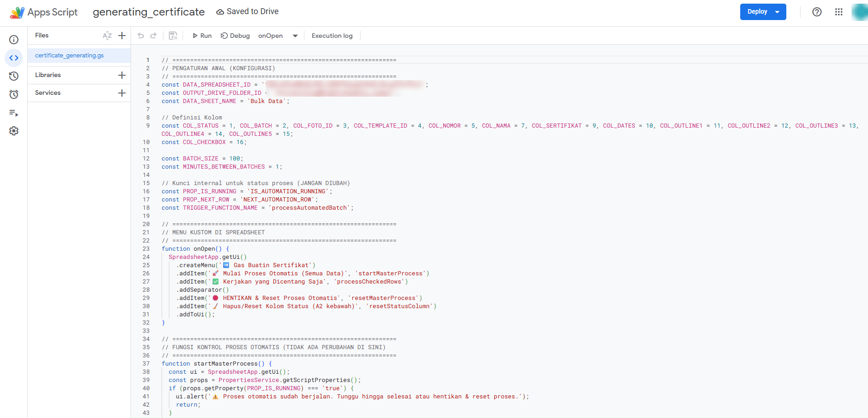Open the Execution log
Viewport: 868px width, 418px height.
tap(332, 36)
